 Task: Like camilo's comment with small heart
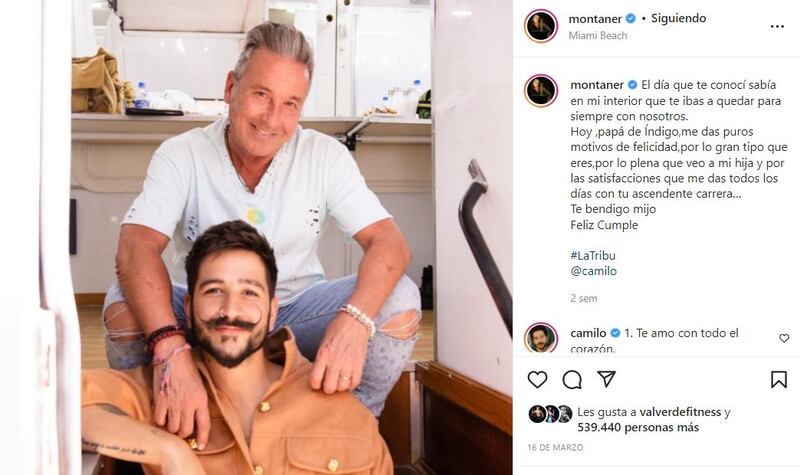pos(784,338)
